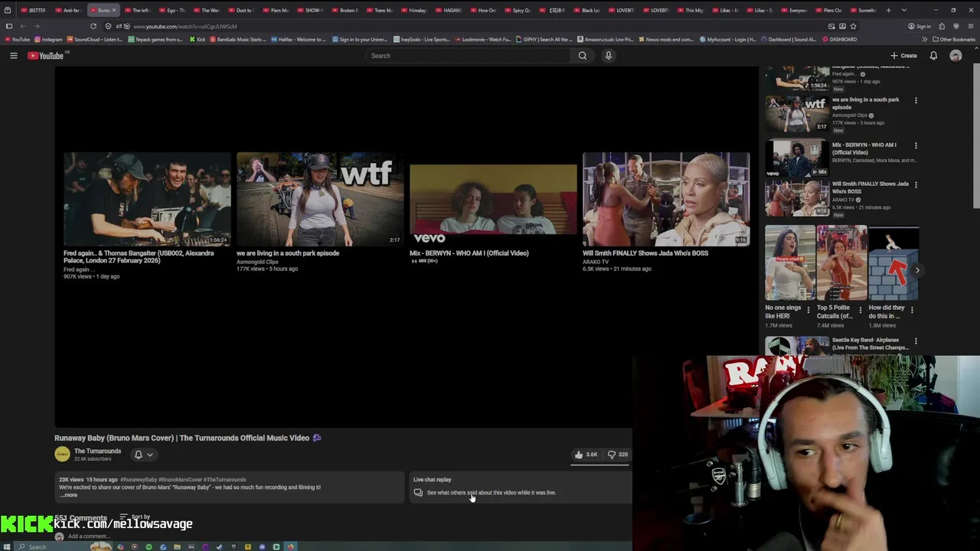Open the YouTube hamburger guide menu

point(13,55)
